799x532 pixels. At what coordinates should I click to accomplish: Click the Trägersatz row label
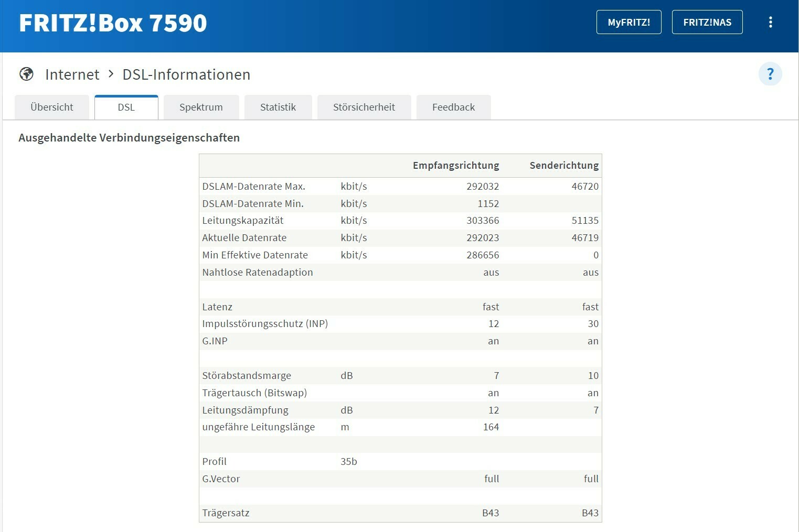(x=226, y=513)
